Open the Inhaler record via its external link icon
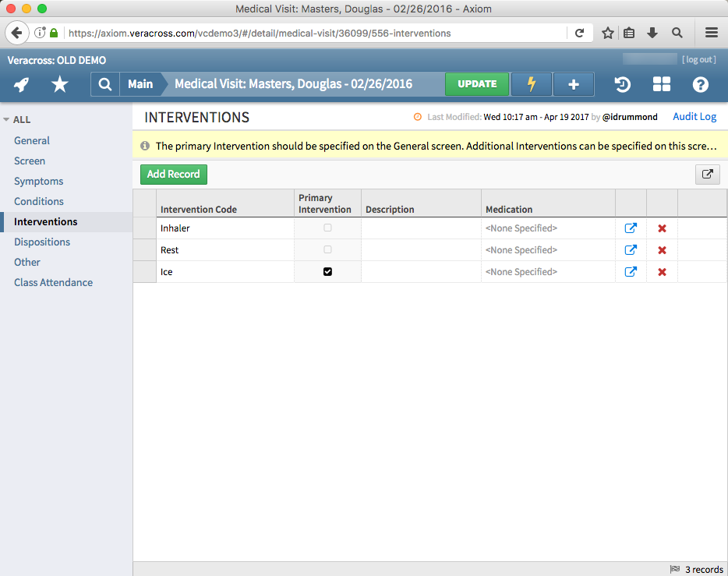Screen dimensions: 728x576 [631, 228]
